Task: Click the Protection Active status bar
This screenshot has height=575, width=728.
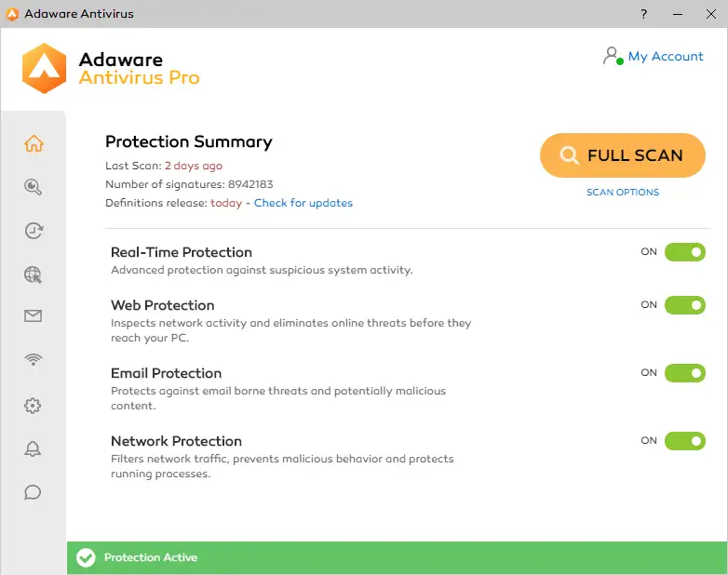Action: (x=397, y=557)
